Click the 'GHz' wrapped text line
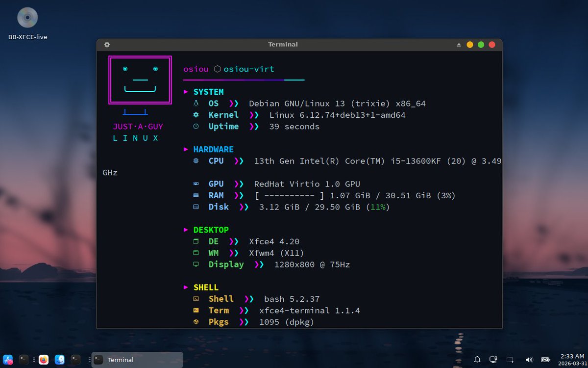The width and height of the screenshot is (588, 368). (x=110, y=173)
